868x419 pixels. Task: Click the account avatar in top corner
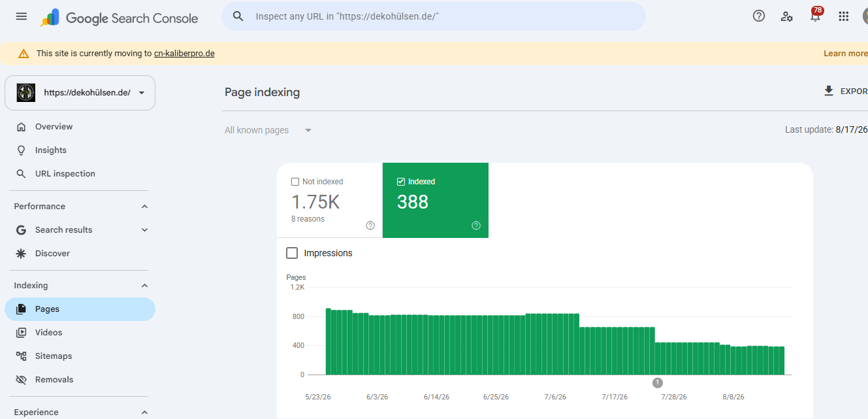point(865,16)
